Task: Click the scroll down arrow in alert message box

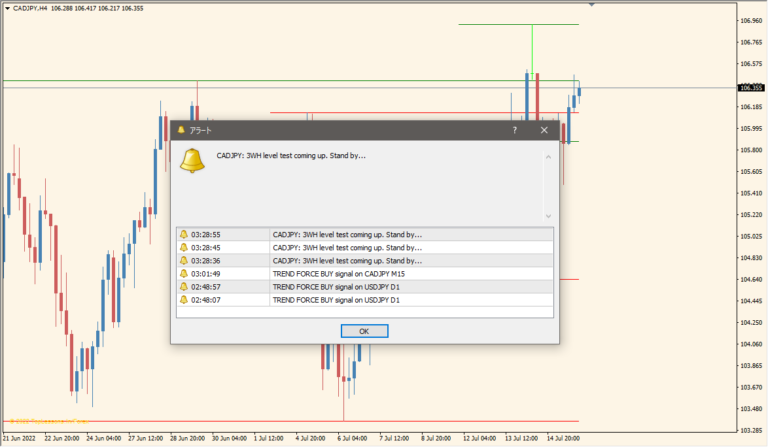Action: pyautogui.click(x=548, y=215)
